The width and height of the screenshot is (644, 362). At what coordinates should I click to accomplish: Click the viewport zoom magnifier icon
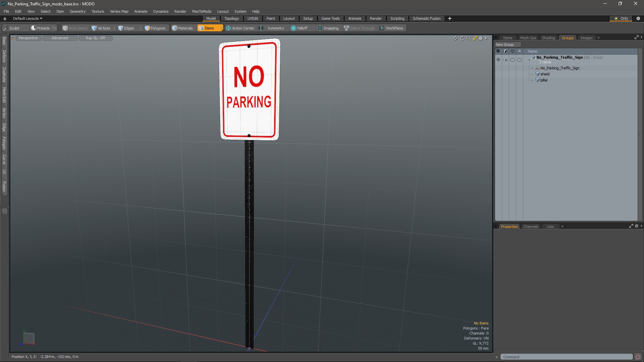[469, 38]
